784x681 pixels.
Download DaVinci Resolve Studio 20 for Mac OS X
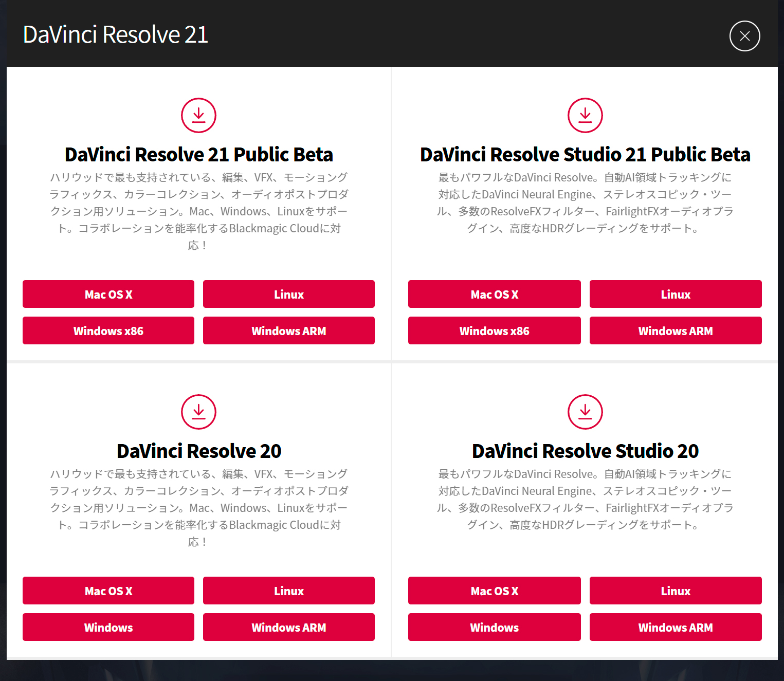pos(494,591)
